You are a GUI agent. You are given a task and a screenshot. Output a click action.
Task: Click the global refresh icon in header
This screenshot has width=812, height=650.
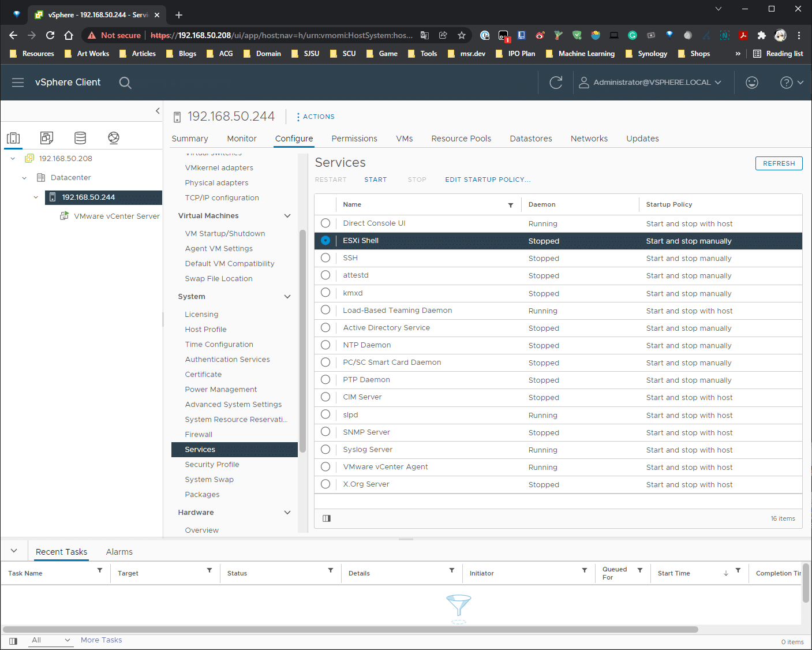pyautogui.click(x=556, y=83)
